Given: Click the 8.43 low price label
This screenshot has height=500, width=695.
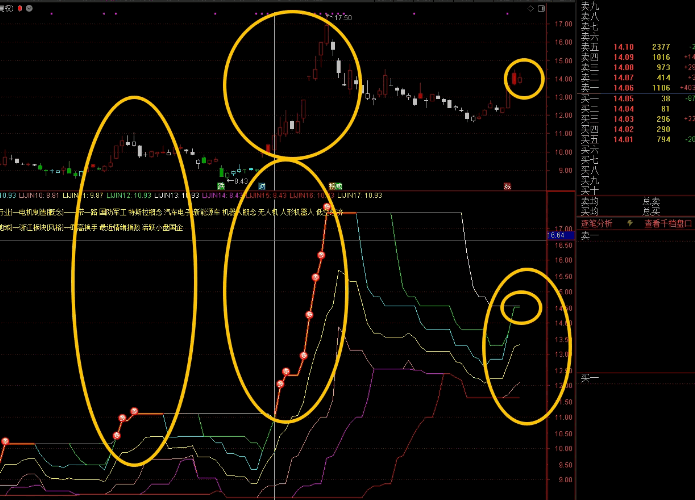Looking at the screenshot, I should 241,181.
